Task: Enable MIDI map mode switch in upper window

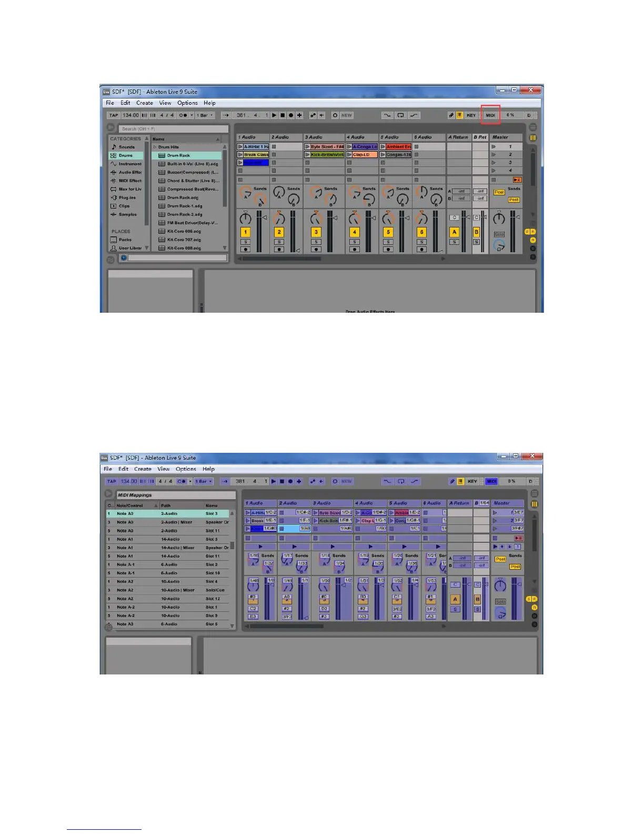Action: (x=490, y=115)
